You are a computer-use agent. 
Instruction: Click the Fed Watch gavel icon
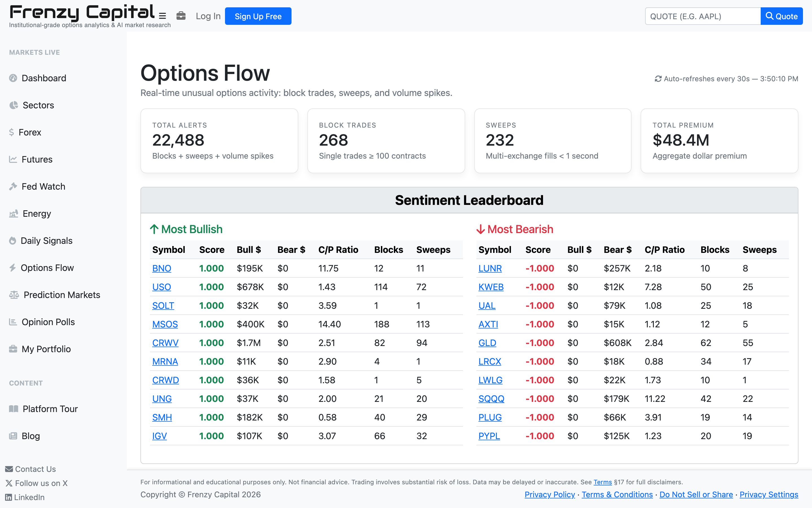(13, 187)
